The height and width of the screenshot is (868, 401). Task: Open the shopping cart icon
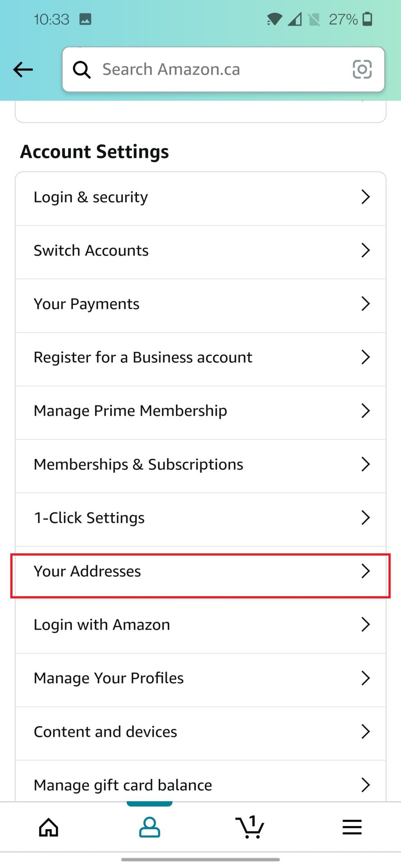coord(250,827)
